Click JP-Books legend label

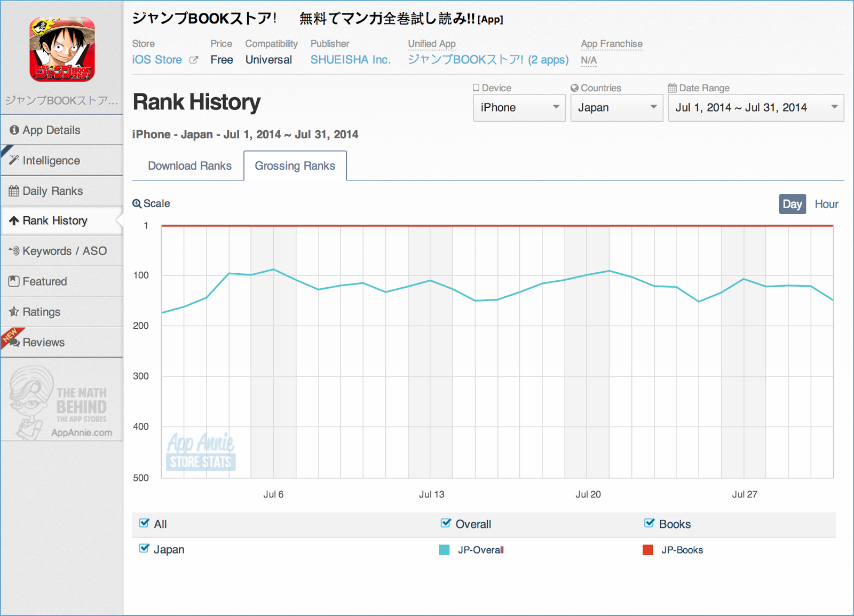(x=682, y=550)
